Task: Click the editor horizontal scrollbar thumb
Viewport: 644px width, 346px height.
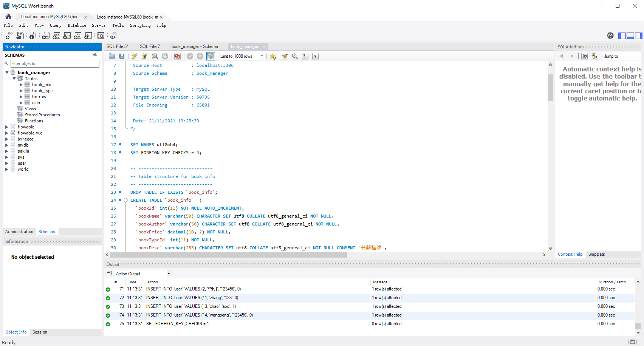Action: point(229,255)
